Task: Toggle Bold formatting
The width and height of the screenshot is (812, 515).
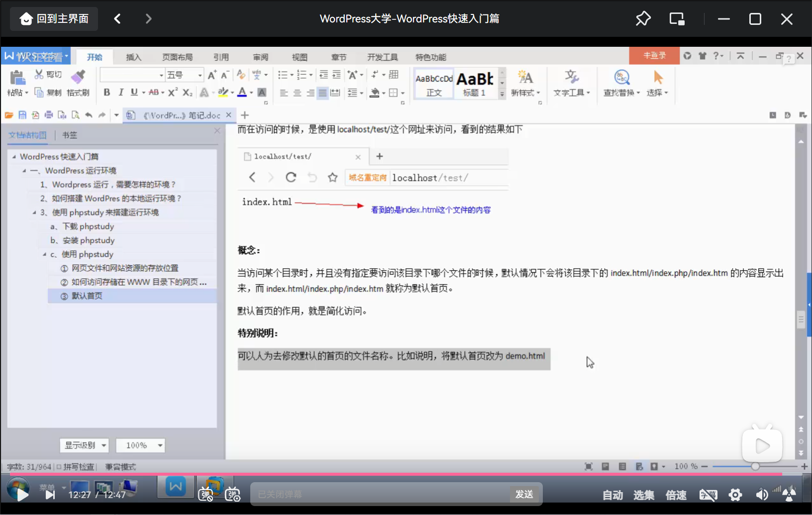Action: (106, 93)
